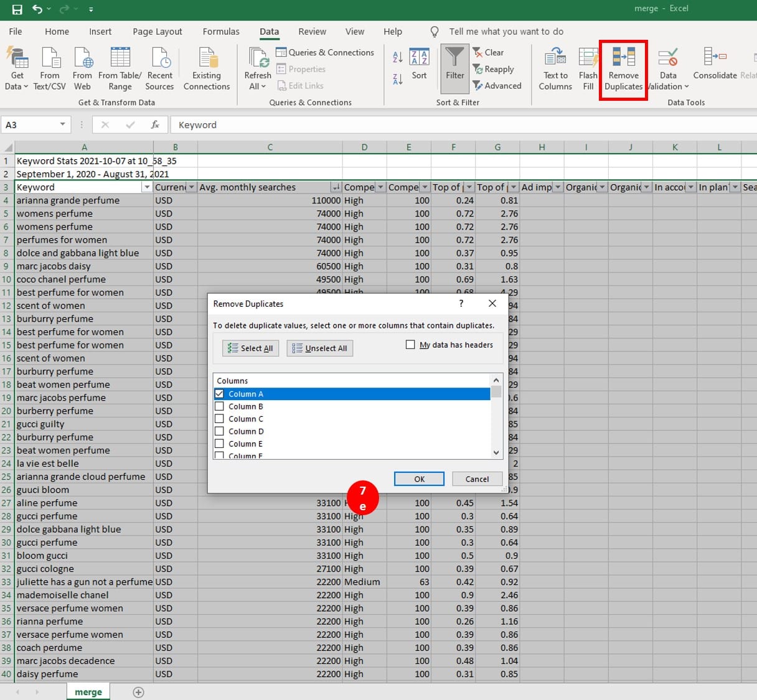757x700 pixels.
Task: Reapply the filter
Action: tap(494, 69)
